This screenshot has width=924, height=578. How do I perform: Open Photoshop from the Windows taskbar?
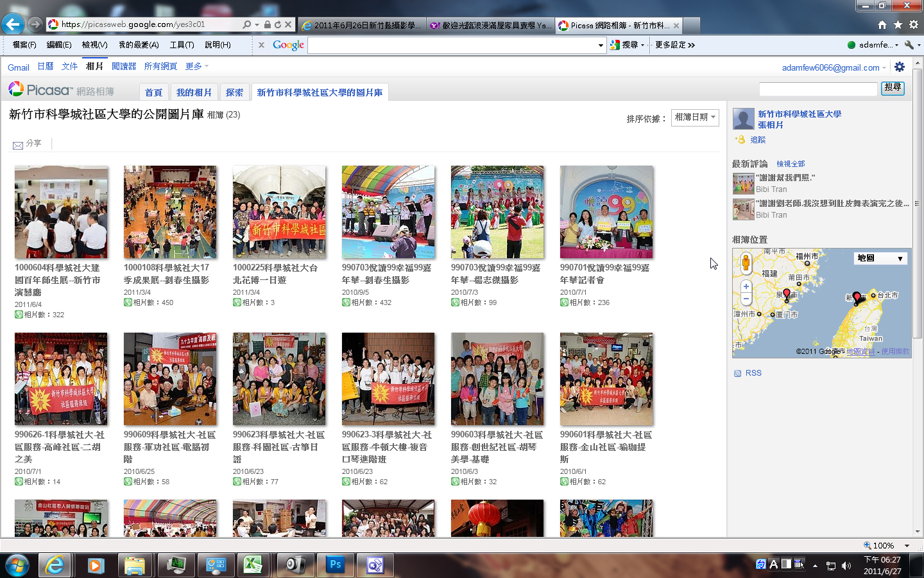(335, 565)
